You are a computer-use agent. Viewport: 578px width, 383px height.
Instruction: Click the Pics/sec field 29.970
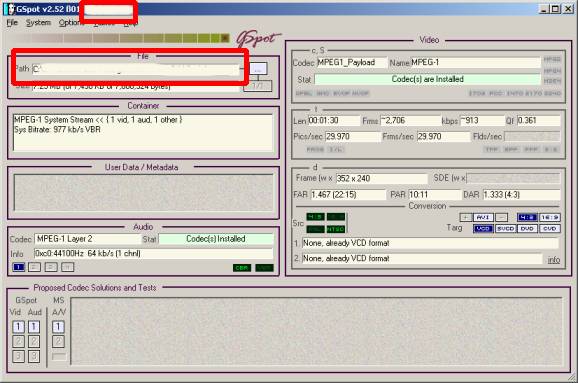[x=353, y=137]
